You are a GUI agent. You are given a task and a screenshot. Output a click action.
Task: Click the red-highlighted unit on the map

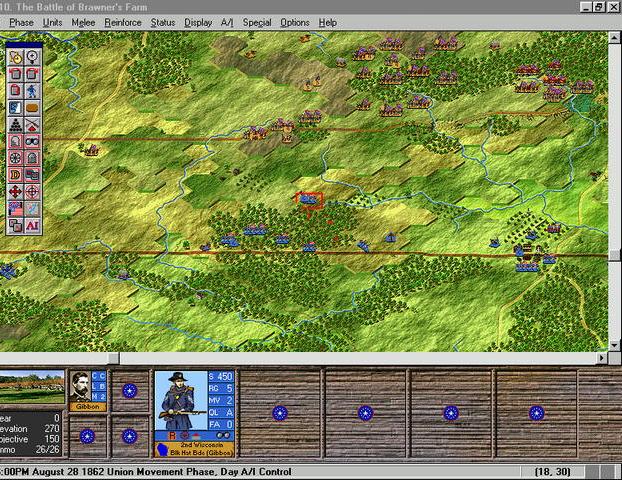coord(309,200)
